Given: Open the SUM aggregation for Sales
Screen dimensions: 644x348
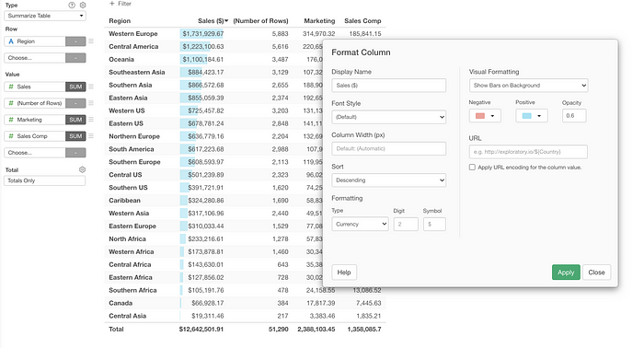Looking at the screenshot, I should (75, 87).
